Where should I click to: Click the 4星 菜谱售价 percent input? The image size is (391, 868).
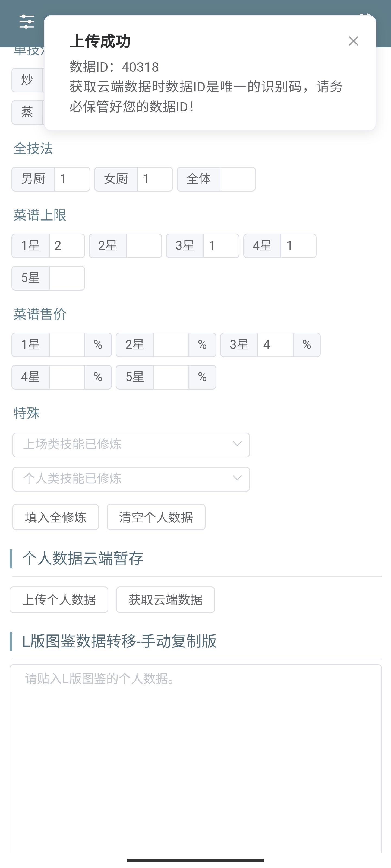[x=67, y=377]
